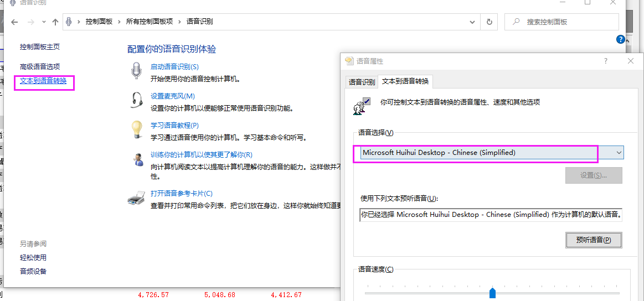Switch to 语音识别 tab in 语音属性 dialog
This screenshot has width=644, height=301.
coord(362,82)
